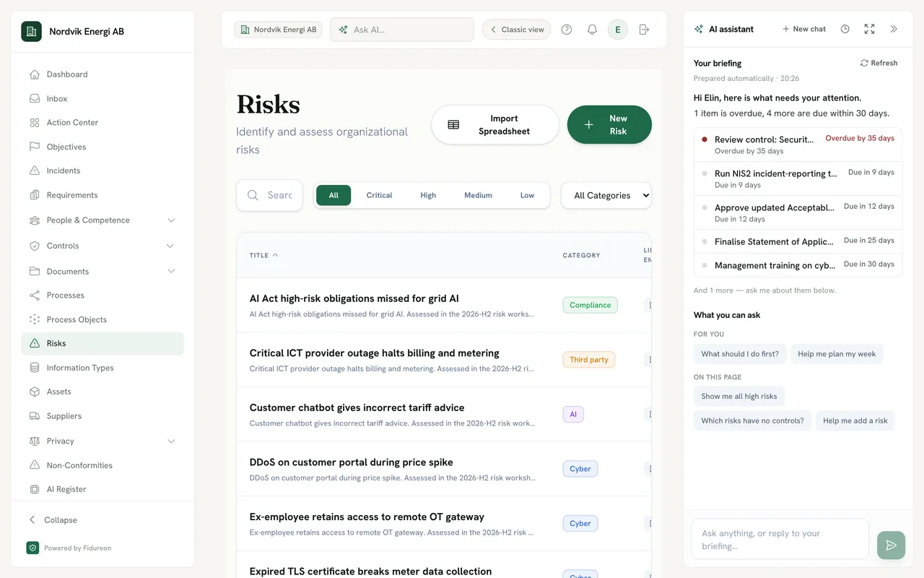Click the Controls shield icon

coord(34,246)
